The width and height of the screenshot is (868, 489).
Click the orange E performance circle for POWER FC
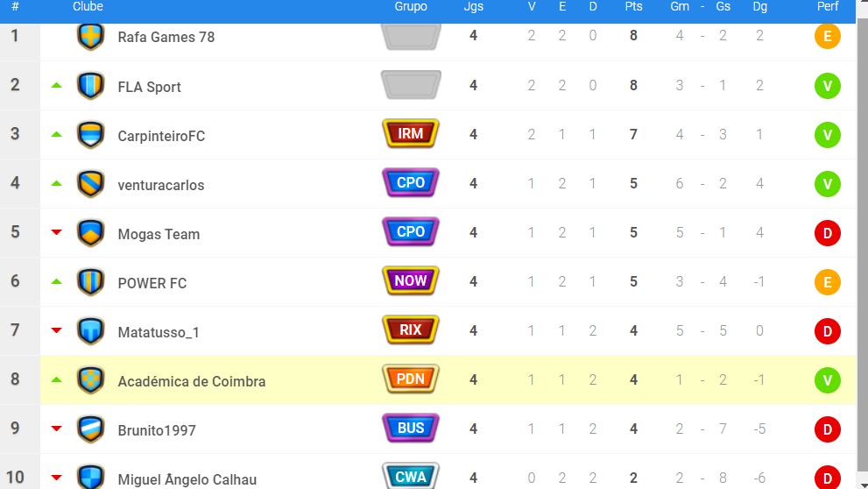pyautogui.click(x=828, y=282)
